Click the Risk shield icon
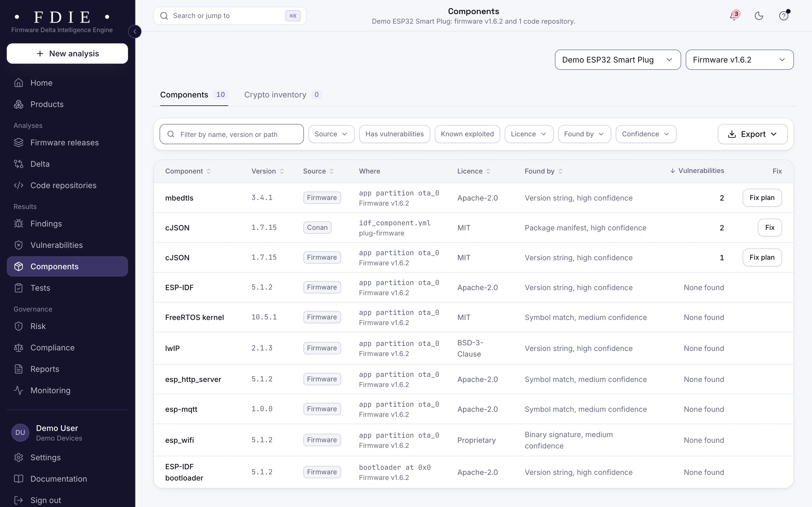The width and height of the screenshot is (812, 507). 19,326
